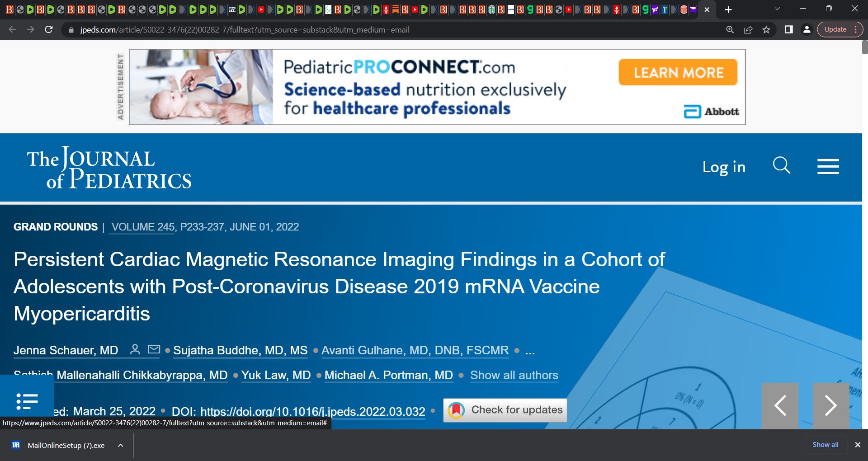Go forward to next page
The image size is (868, 461).
[30, 29]
